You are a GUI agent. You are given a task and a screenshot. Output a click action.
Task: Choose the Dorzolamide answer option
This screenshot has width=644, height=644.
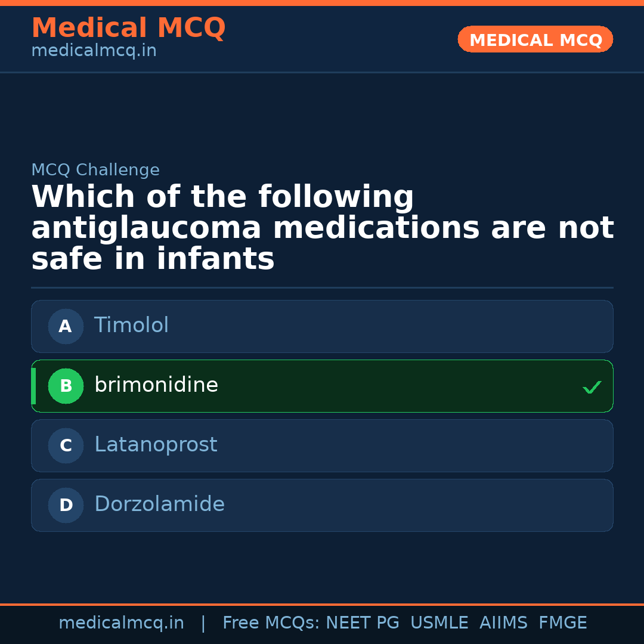tap(322, 505)
